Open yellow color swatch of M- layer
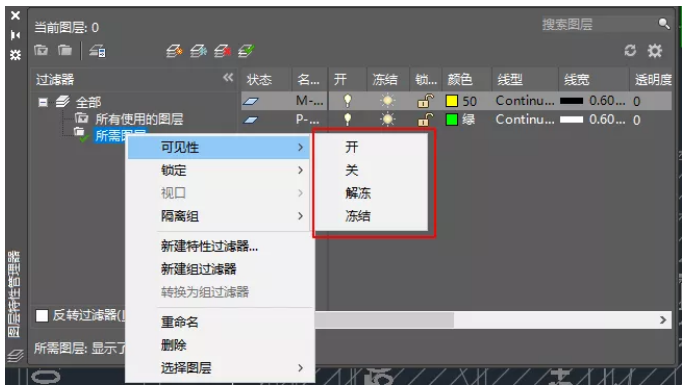The height and width of the screenshot is (388, 686). pyautogui.click(x=452, y=101)
